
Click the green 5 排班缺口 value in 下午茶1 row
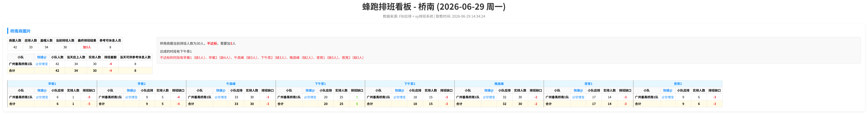[357, 97]
